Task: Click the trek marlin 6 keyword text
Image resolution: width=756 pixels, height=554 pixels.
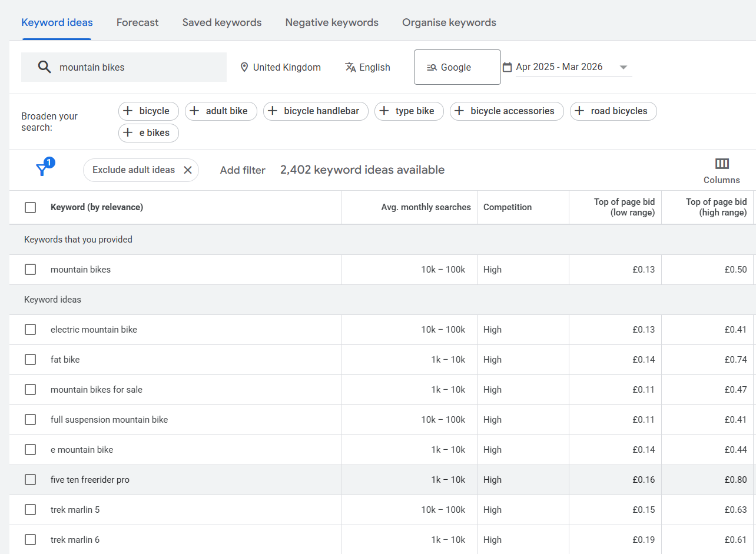Action: 75,540
